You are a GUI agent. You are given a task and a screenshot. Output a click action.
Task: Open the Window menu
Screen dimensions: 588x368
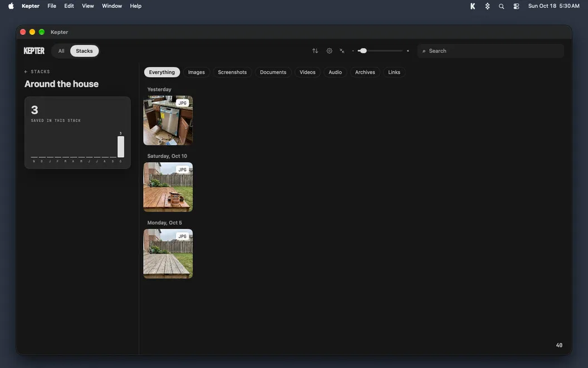(112, 6)
